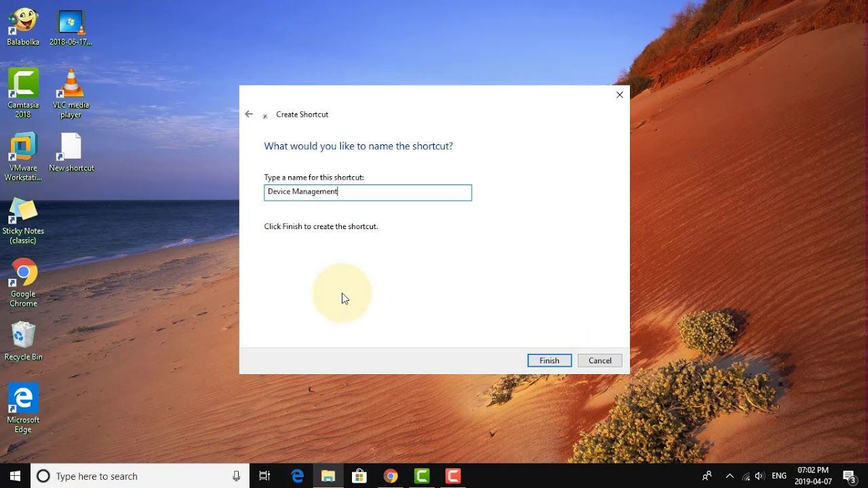868x488 pixels.
Task: Open the People tray icon
Action: [707, 476]
